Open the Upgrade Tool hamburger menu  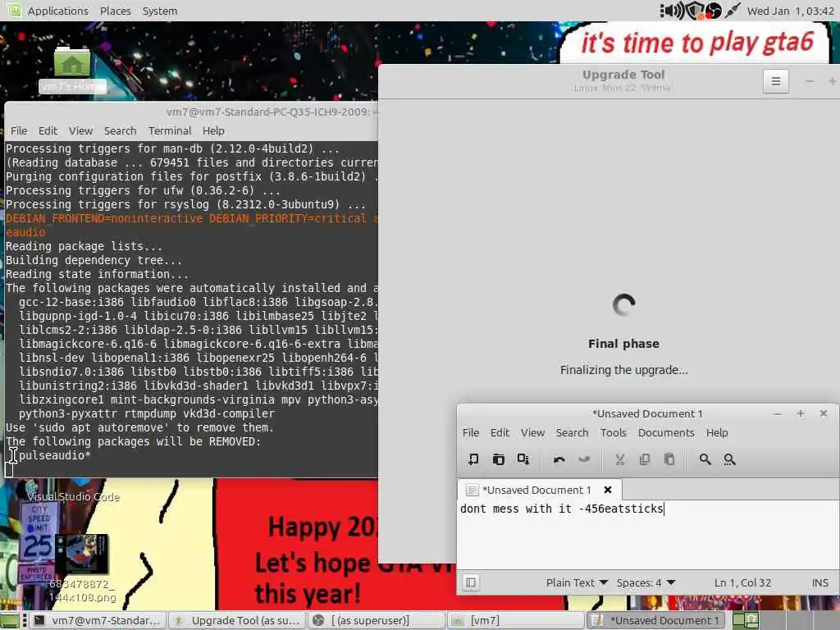775,81
